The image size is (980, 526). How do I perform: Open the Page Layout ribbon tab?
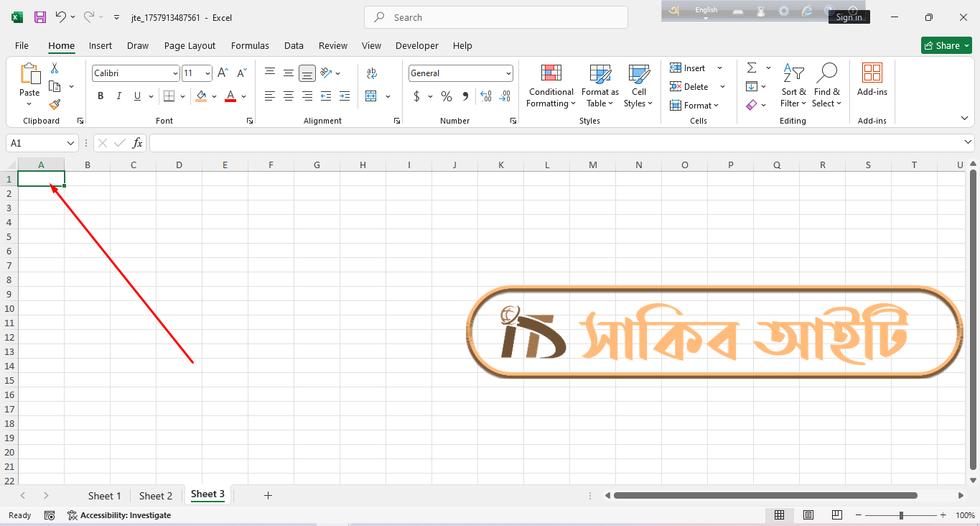click(x=190, y=45)
